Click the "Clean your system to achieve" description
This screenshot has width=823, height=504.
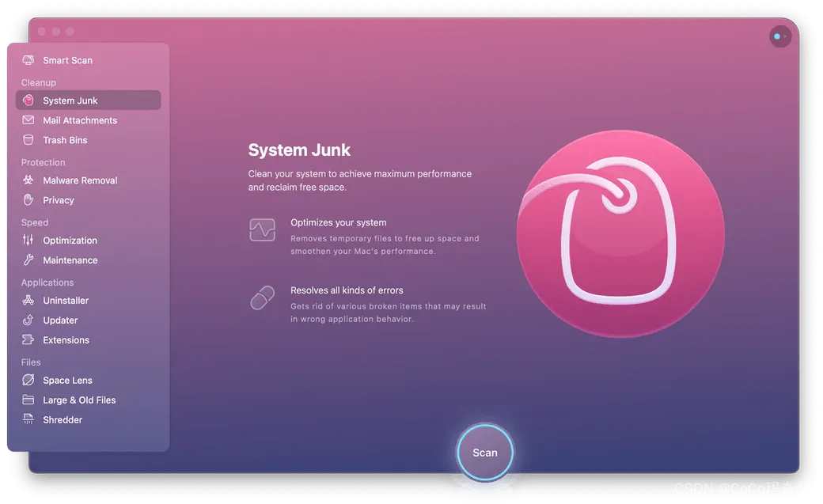coord(360,180)
